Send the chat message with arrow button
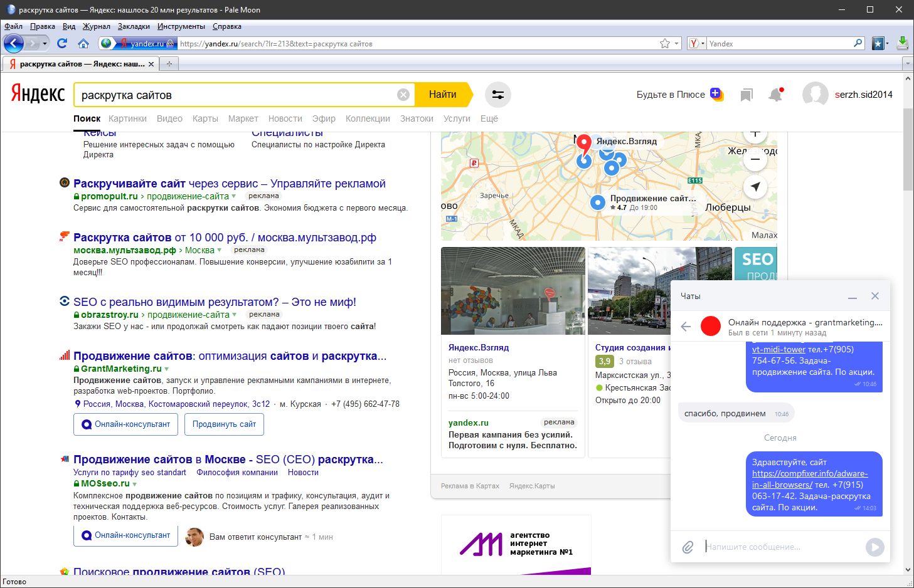This screenshot has height=588, width=914. pyautogui.click(x=874, y=547)
